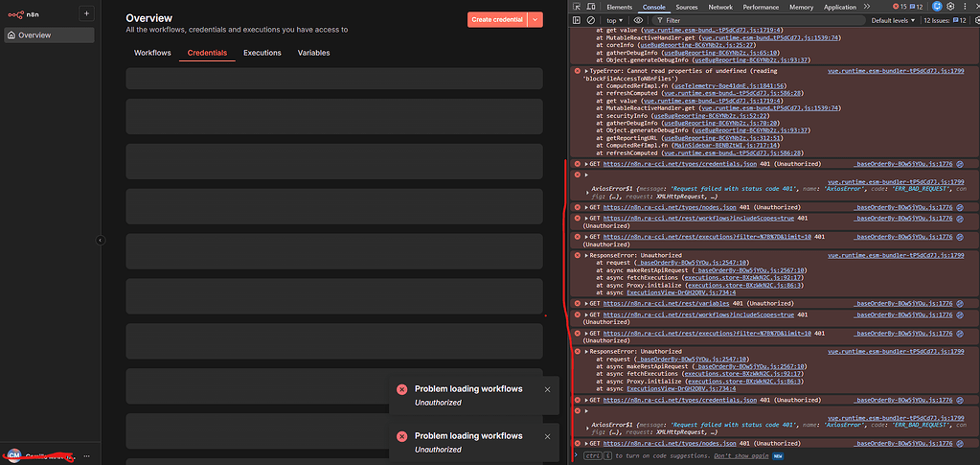This screenshot has width=980, height=465.
Task: Open the DevTools inspect element picker
Action: click(578, 7)
